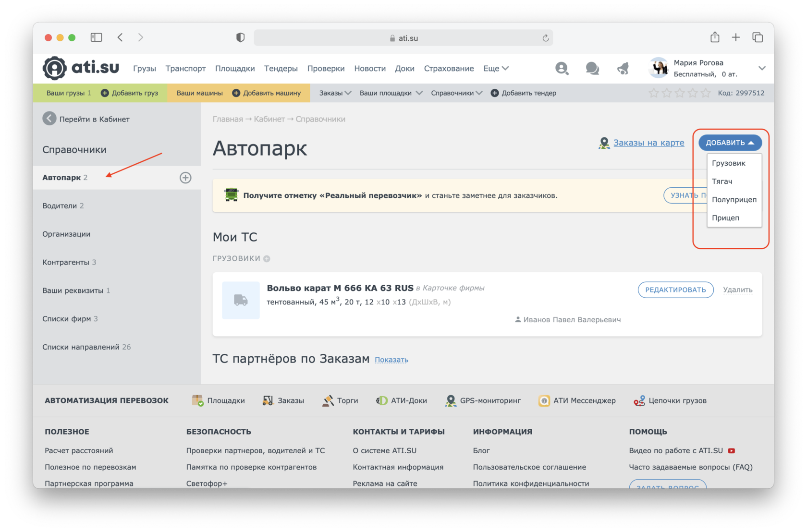Click the plus icon next to Автопарк
The height and width of the screenshot is (532, 807).
[x=185, y=178]
